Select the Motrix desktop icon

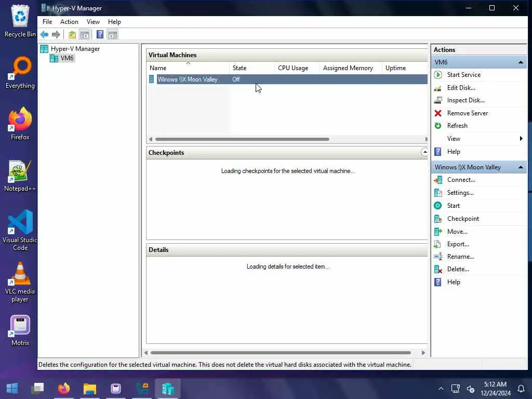click(20, 330)
